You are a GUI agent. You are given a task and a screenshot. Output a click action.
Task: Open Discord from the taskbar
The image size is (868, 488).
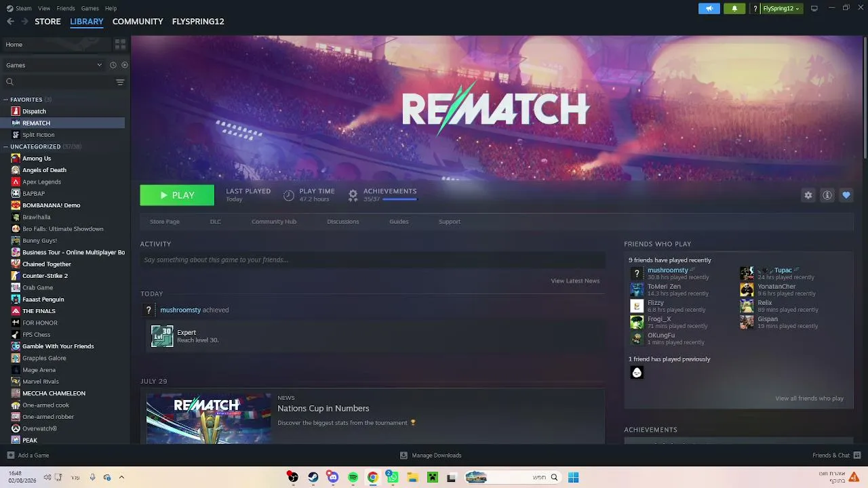click(332, 477)
